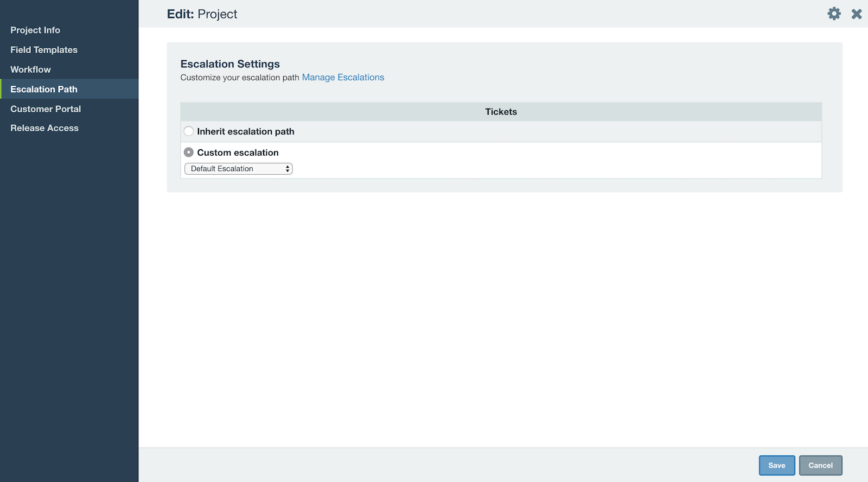Image resolution: width=868 pixels, height=482 pixels.
Task: Go to the Project Info section
Action: click(35, 30)
